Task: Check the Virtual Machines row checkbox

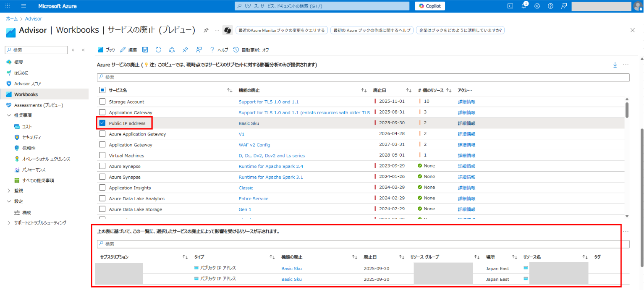Action: 102,155
